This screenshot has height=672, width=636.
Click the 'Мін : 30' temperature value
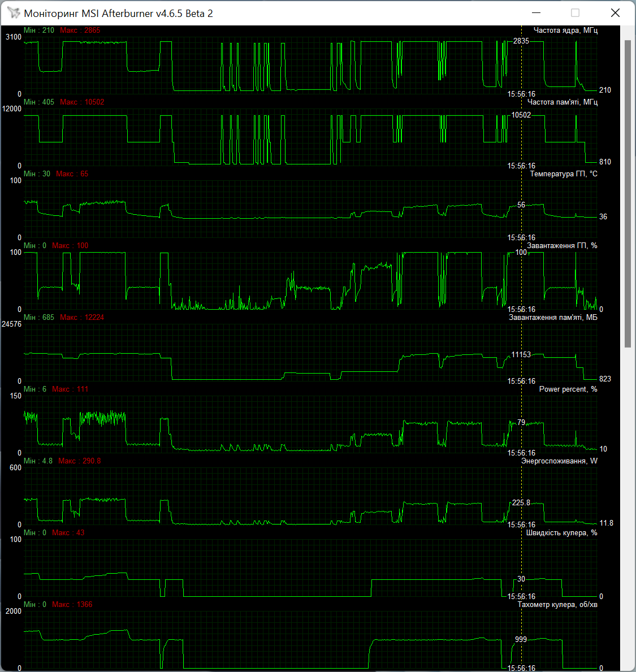37,174
